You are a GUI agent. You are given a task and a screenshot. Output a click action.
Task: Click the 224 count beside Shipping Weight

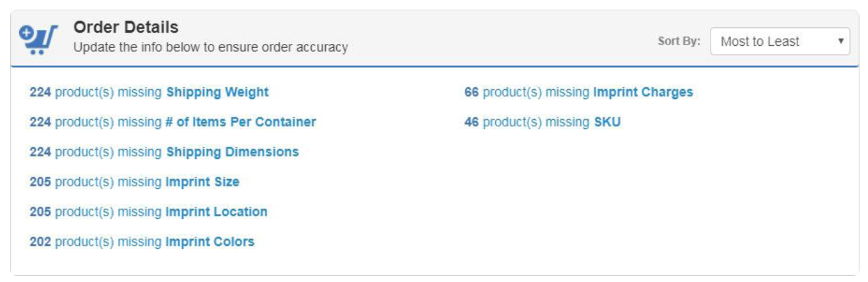click(x=40, y=92)
